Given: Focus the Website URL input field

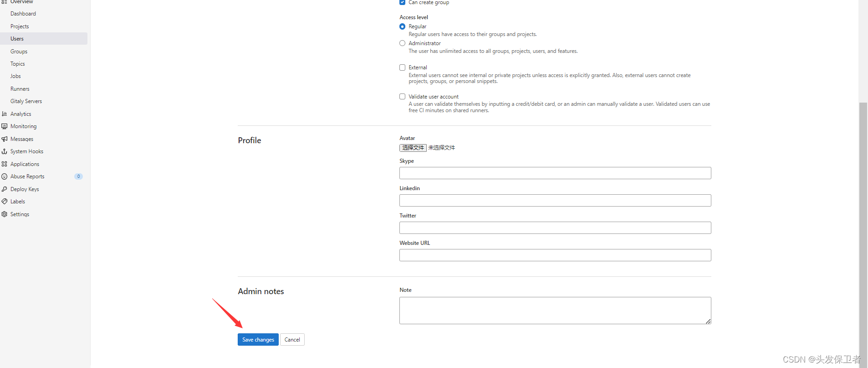Looking at the screenshot, I should 555,255.
